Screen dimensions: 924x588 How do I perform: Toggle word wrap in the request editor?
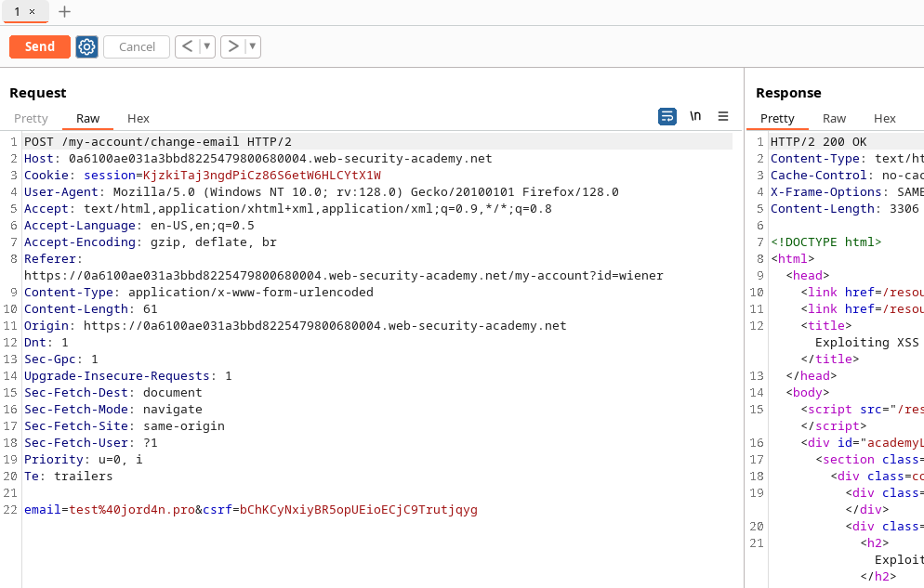pos(667,116)
